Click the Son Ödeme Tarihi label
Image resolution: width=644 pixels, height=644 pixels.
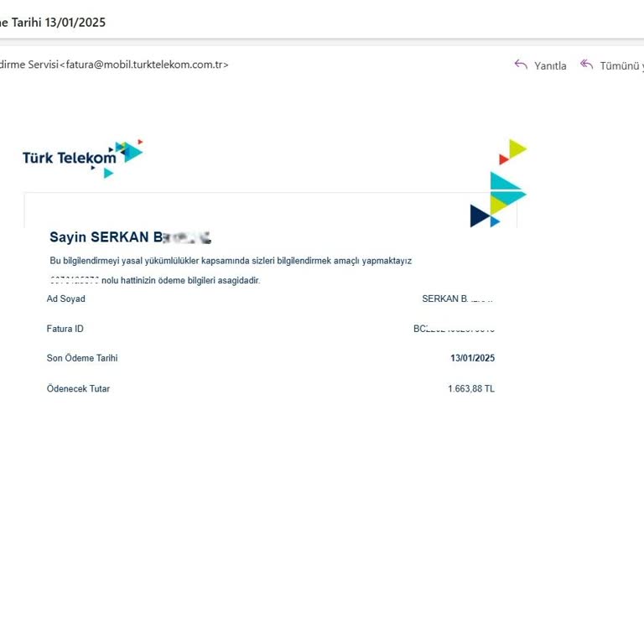82,358
